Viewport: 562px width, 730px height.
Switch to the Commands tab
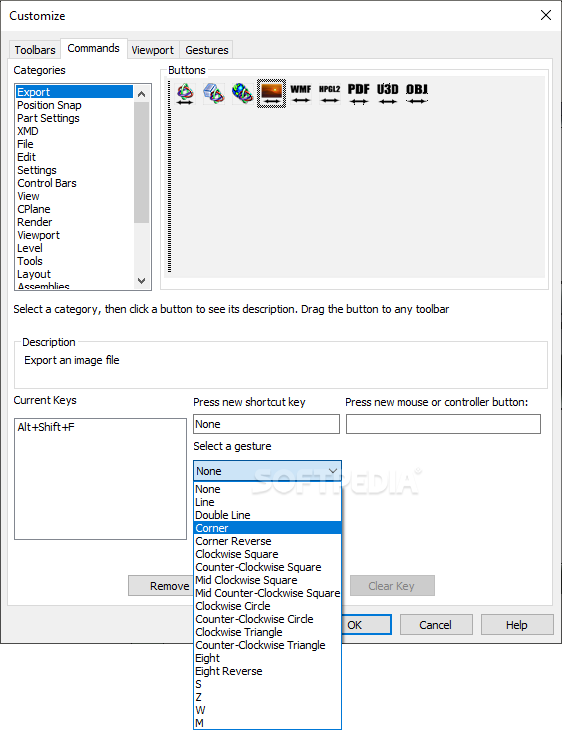coord(94,48)
